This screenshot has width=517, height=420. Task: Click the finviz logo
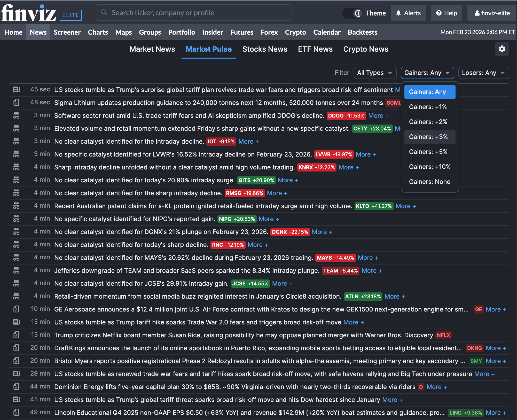tap(28, 13)
